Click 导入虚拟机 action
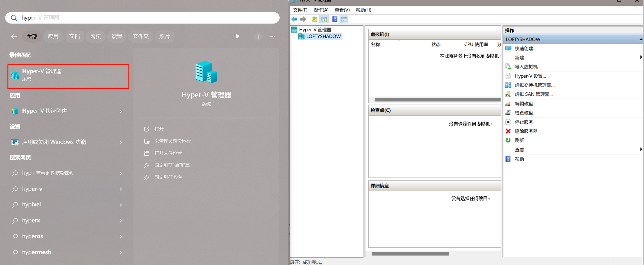 coord(528,67)
